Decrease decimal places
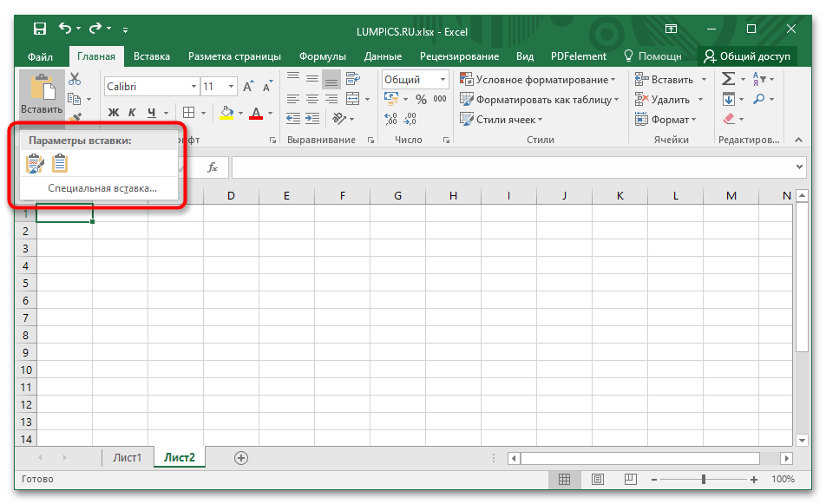 click(410, 119)
